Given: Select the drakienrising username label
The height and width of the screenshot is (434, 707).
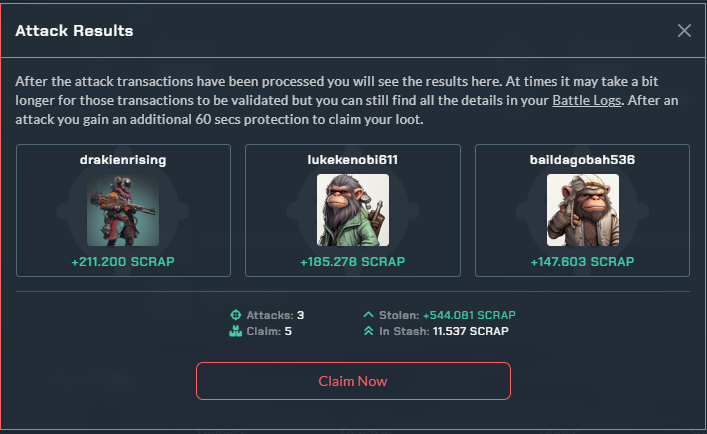Looking at the screenshot, I should [123, 160].
